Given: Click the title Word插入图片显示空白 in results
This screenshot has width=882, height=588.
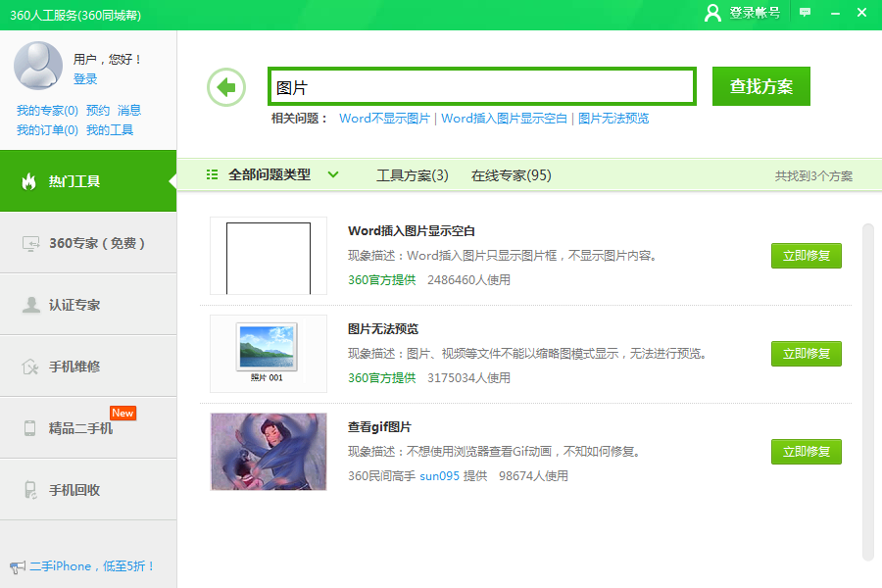Looking at the screenshot, I should tap(412, 231).
